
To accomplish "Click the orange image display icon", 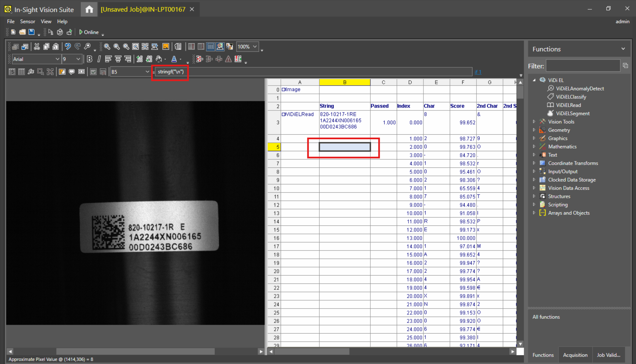I will point(166,47).
